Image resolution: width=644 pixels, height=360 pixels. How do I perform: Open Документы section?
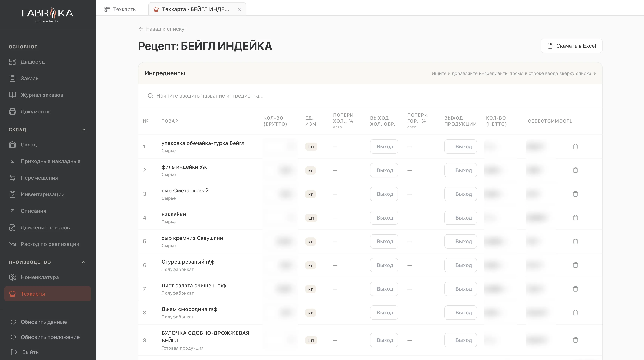pos(48,112)
